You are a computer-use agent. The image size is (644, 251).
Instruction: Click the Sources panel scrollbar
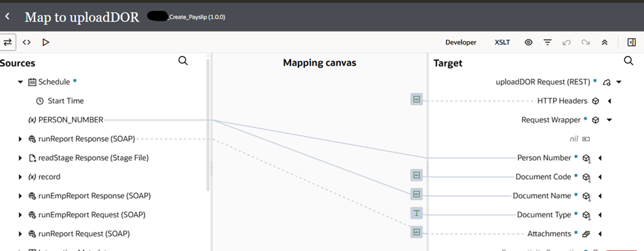coord(208,125)
